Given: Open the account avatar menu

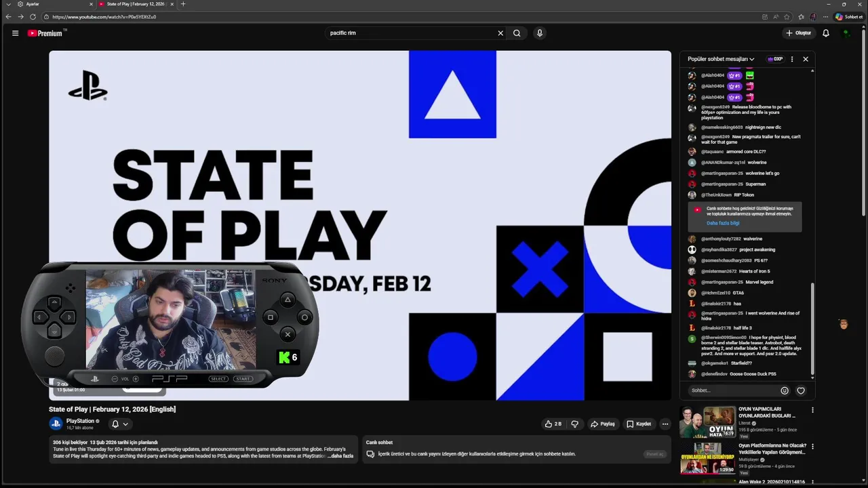Looking at the screenshot, I should 846,33.
